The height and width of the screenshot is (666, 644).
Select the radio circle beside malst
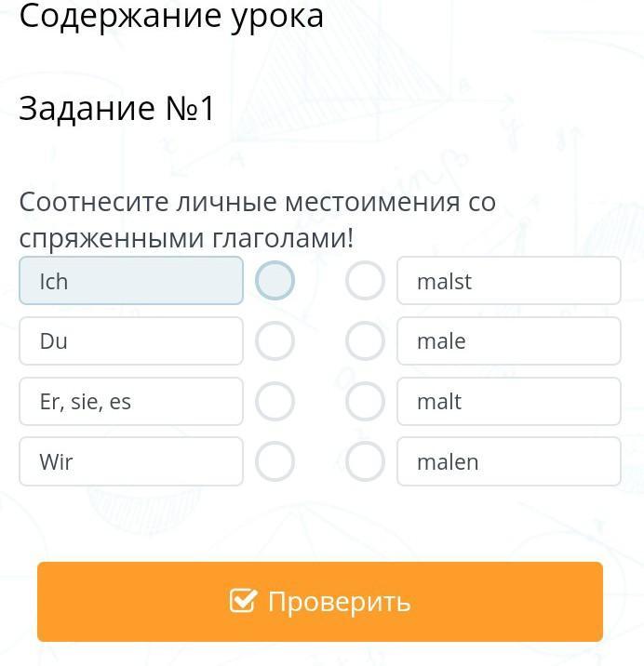(365, 281)
